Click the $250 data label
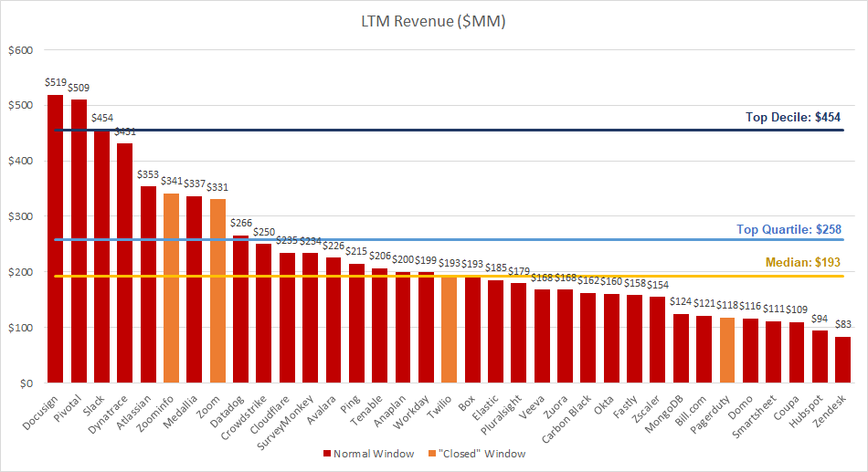This screenshot has height=472, width=868. tap(264, 232)
